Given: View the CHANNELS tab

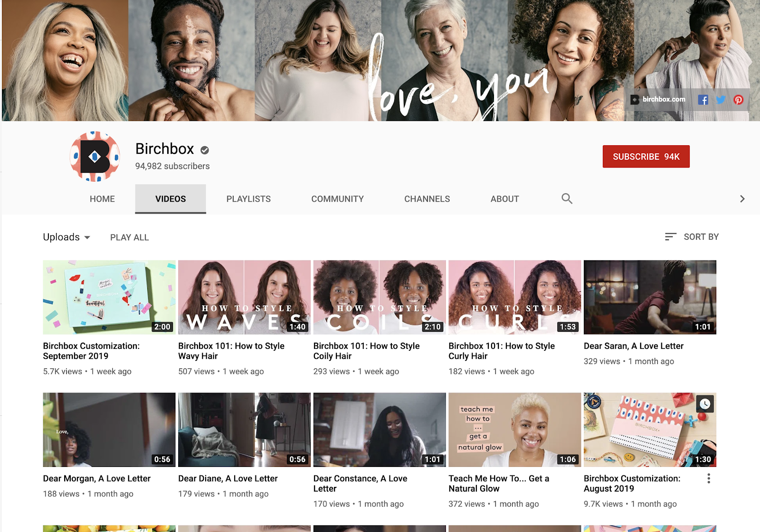Looking at the screenshot, I should [x=427, y=199].
